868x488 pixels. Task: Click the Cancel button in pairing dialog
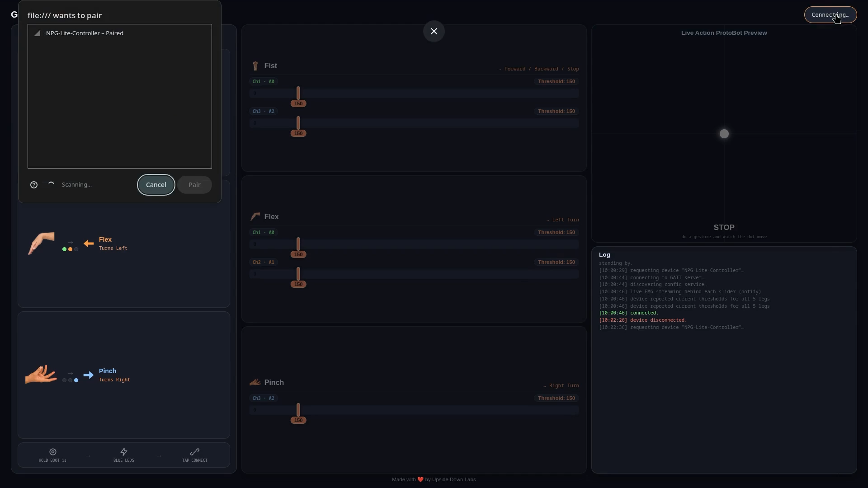click(x=156, y=185)
